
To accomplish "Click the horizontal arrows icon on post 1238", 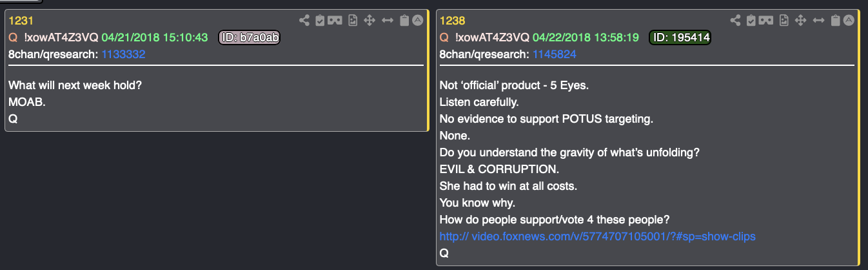I will (x=818, y=20).
